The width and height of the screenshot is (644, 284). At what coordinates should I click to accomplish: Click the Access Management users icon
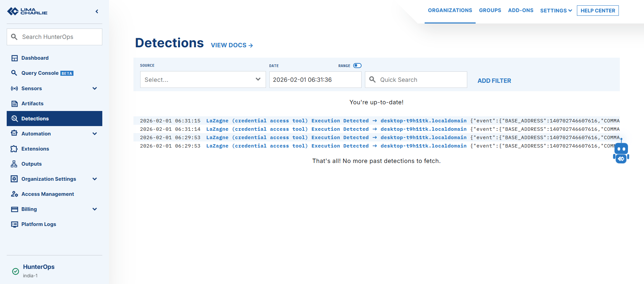coord(14,194)
